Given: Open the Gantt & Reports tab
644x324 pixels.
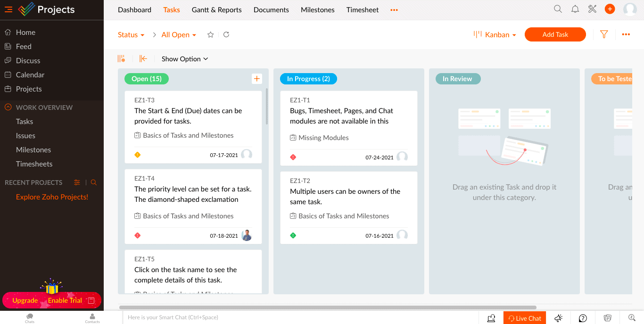Looking at the screenshot, I should (217, 9).
